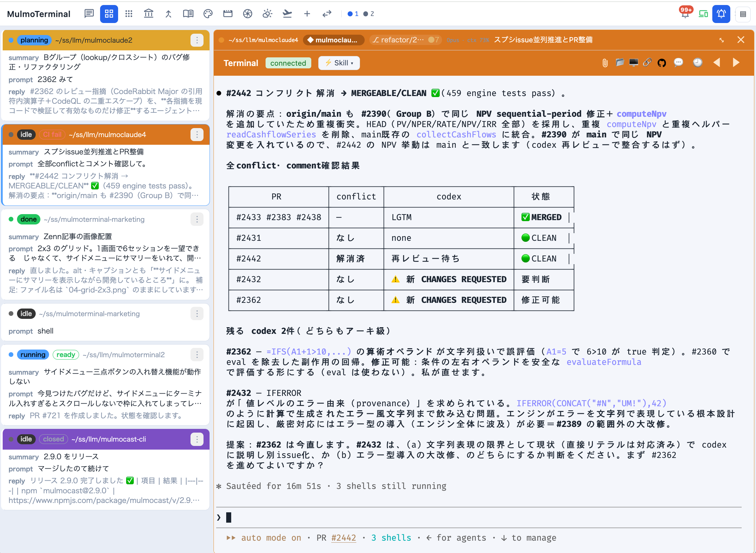
Task: Expand terminal panel with diagonal arrows icon
Action: click(x=722, y=40)
